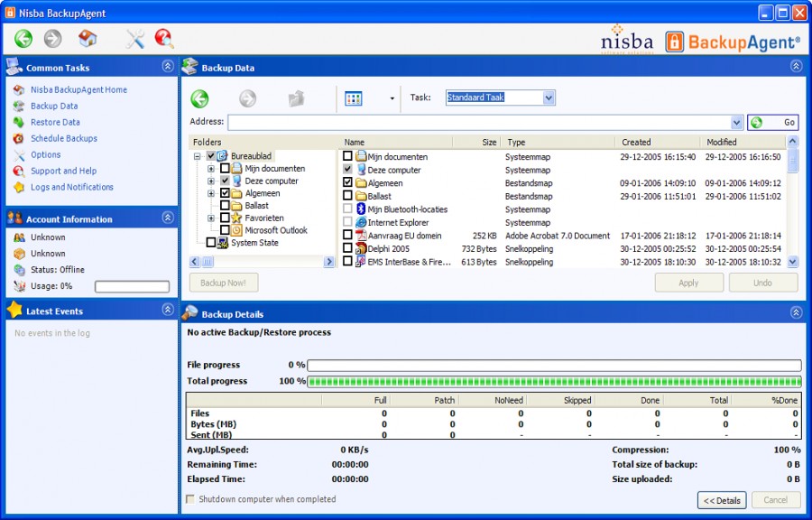Open the Schedule Backups link
The image size is (812, 520).
click(x=64, y=138)
